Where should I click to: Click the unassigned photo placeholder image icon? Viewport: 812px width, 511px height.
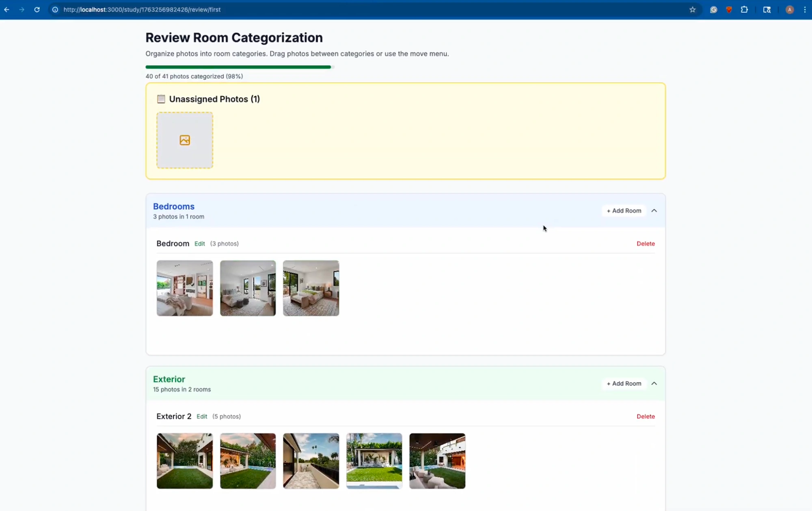(185, 140)
